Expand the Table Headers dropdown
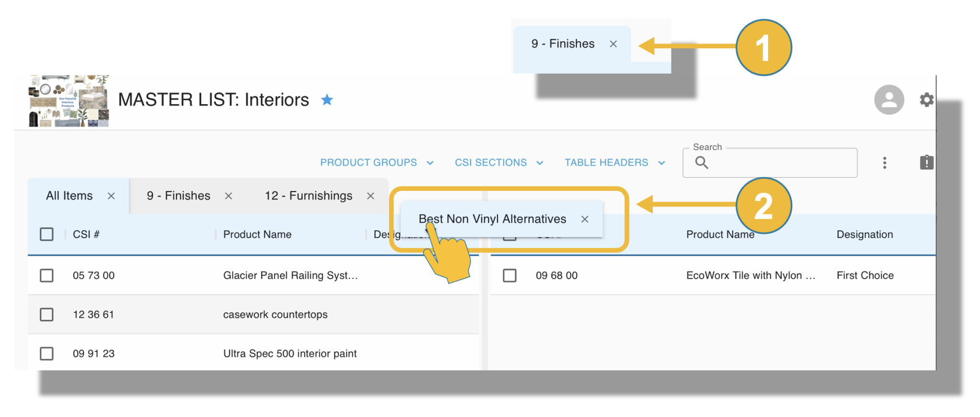Image resolution: width=980 pixels, height=417 pixels. [614, 163]
